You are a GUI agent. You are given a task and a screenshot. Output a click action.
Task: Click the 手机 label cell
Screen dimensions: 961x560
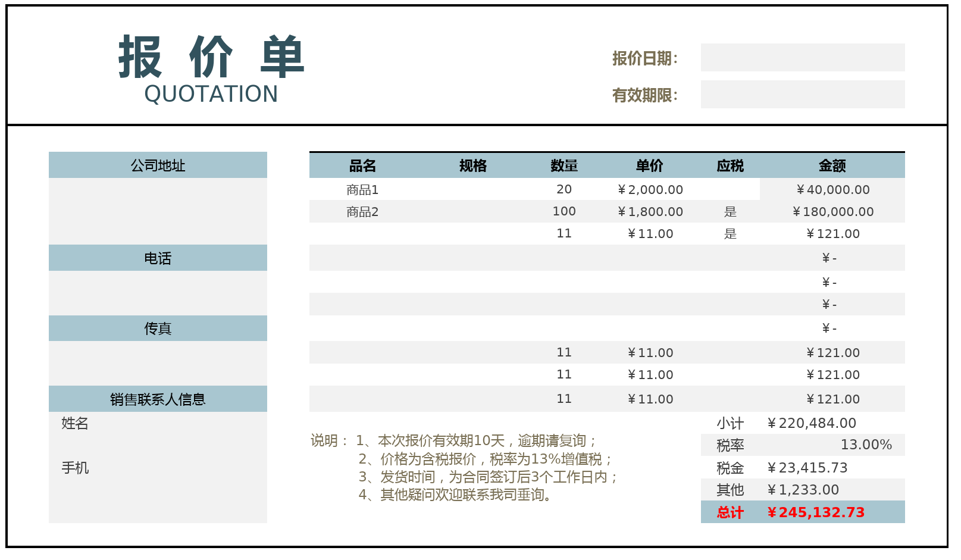pyautogui.click(x=75, y=468)
